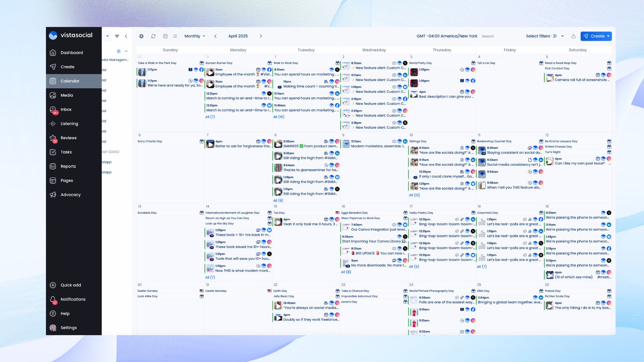Collapse the profile group chevron

coord(126,51)
